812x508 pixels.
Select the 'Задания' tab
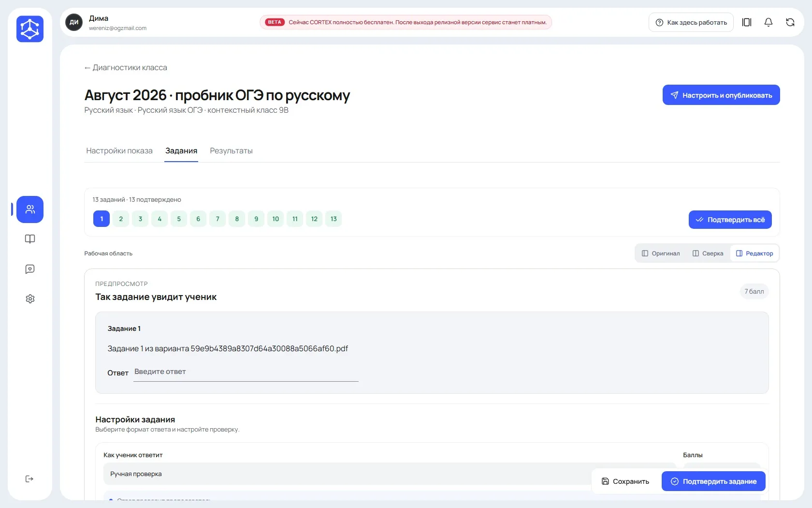(x=181, y=151)
